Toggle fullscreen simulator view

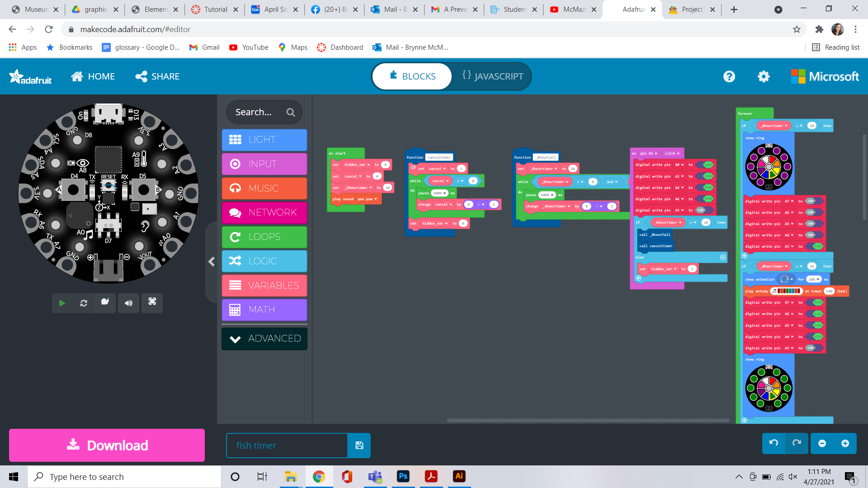point(152,303)
